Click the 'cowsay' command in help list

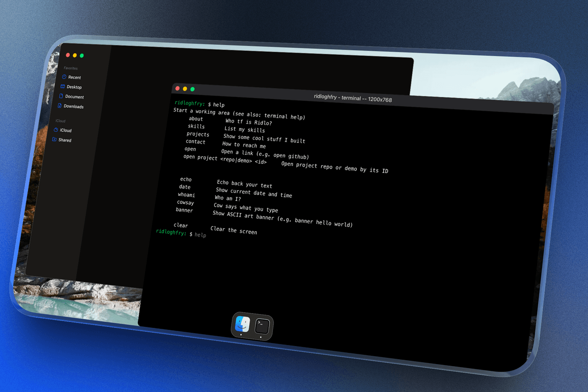coord(186,202)
